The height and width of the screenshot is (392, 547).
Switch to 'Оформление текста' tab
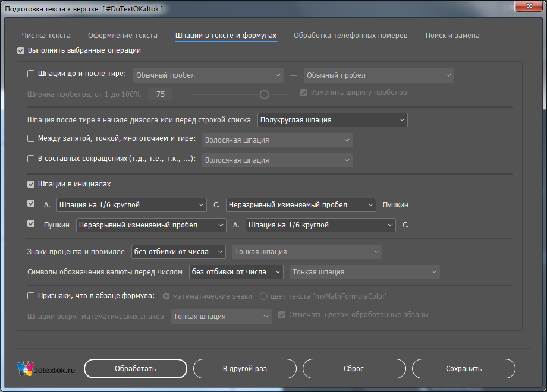pyautogui.click(x=122, y=36)
